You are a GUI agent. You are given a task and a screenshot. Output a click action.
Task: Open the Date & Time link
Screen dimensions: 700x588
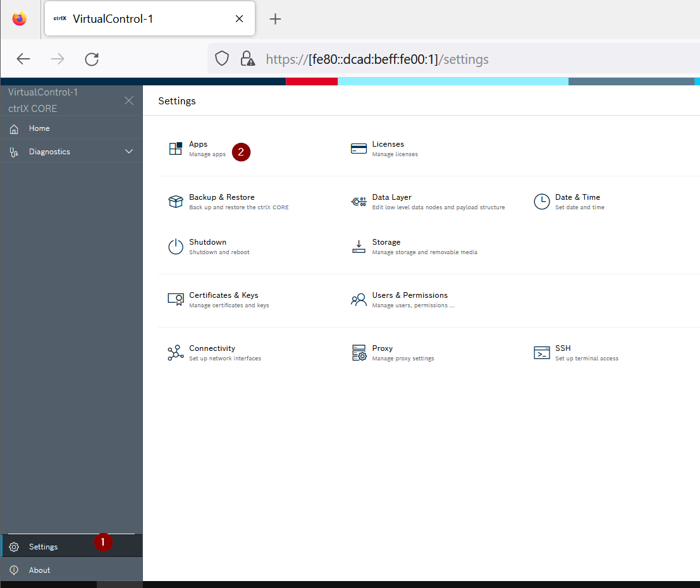pyautogui.click(x=577, y=197)
